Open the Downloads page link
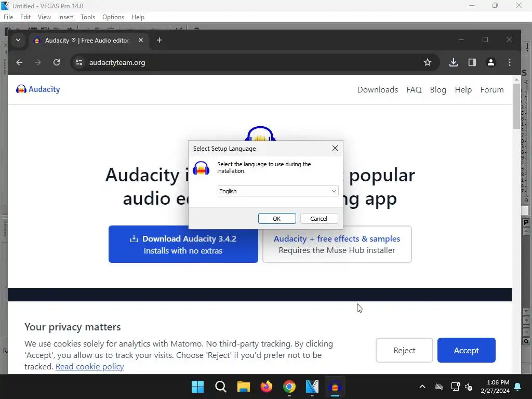This screenshot has height=399, width=532. [x=378, y=89]
